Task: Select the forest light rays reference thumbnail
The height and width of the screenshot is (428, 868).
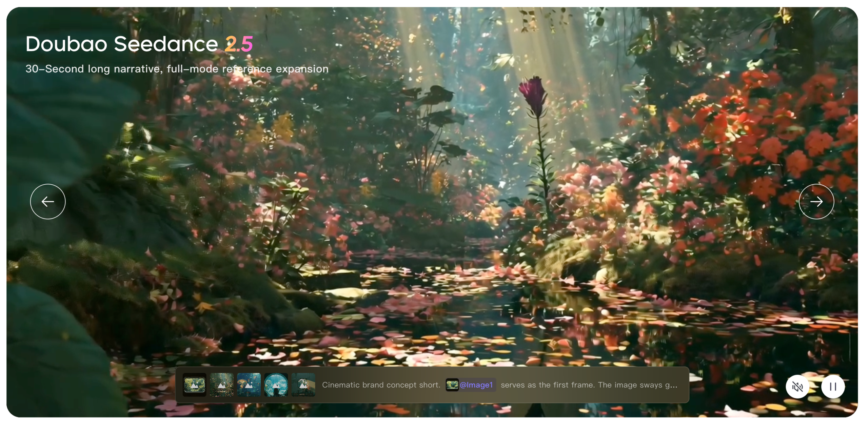Action: 221,385
